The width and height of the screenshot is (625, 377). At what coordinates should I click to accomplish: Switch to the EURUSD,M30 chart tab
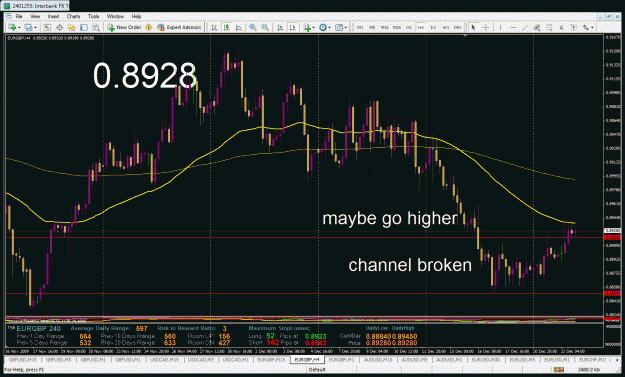tap(485, 360)
